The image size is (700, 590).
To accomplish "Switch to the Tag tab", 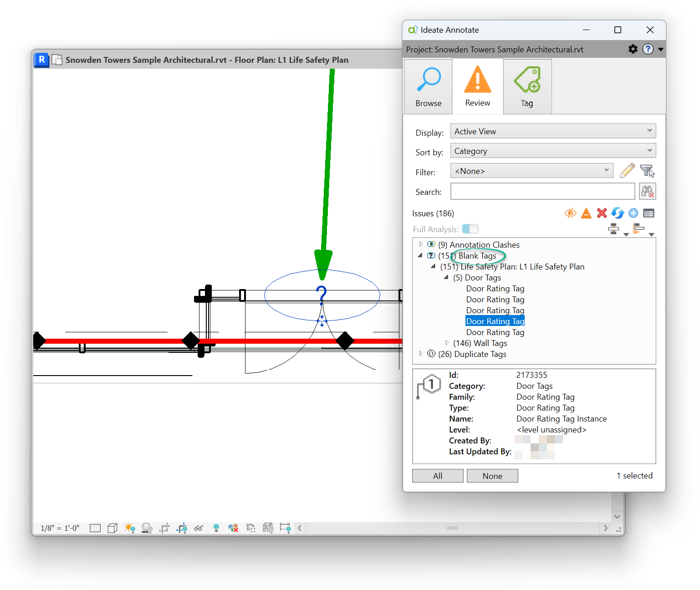I will (527, 86).
